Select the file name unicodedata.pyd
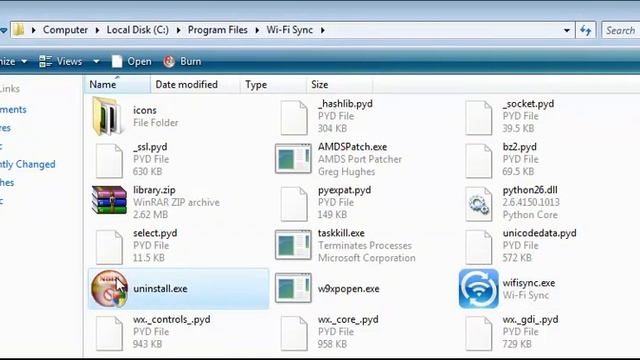Viewport: 640px width, 360px height. click(540, 233)
